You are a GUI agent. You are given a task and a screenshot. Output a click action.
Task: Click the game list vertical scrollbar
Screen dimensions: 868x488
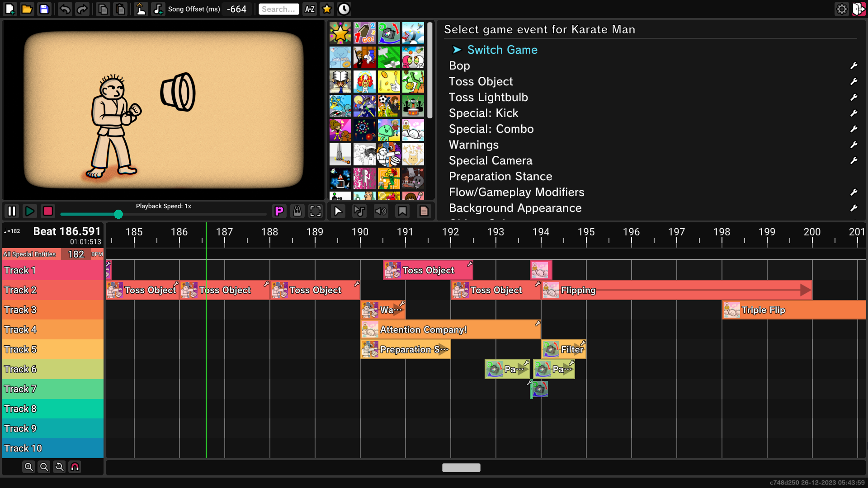429,70
